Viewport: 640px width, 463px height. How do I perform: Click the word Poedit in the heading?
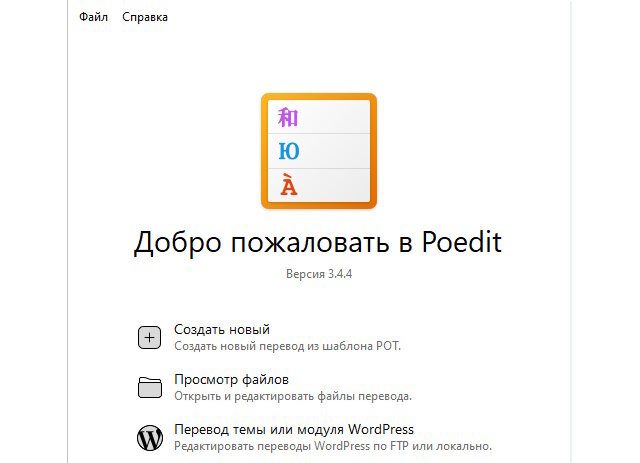coord(461,245)
